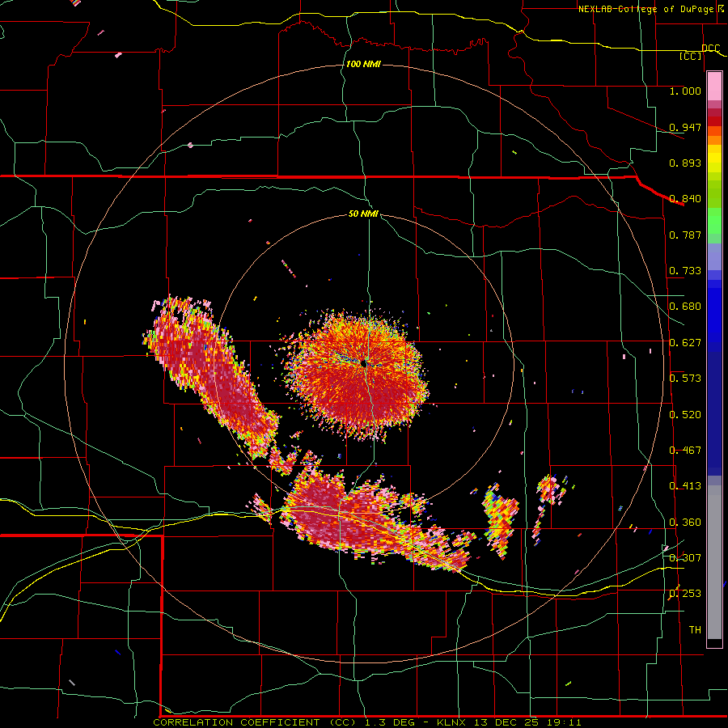Click the 0.413 color scale value

click(x=685, y=485)
